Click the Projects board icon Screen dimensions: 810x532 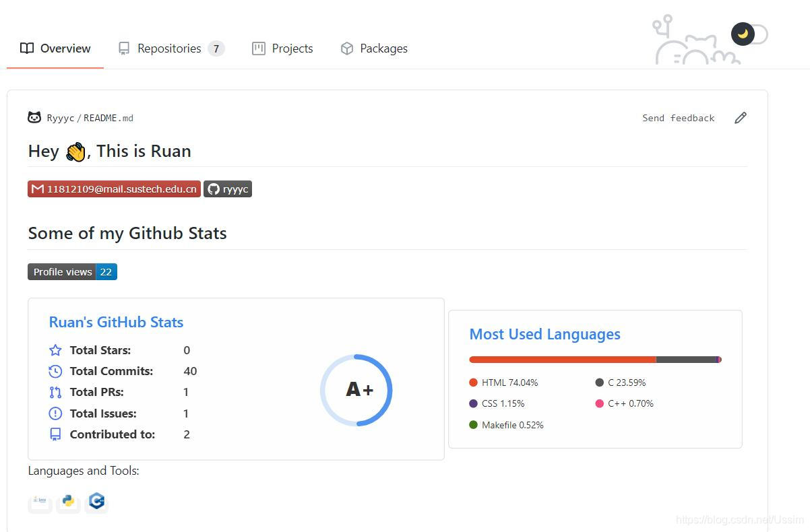(x=259, y=48)
